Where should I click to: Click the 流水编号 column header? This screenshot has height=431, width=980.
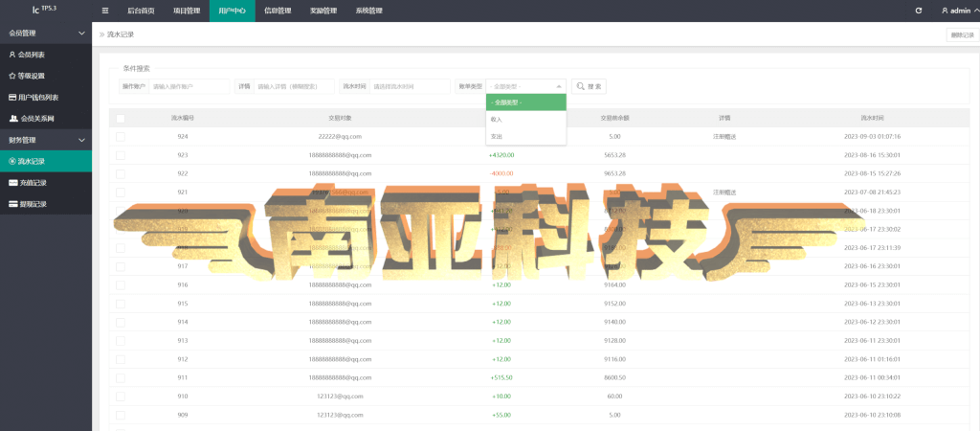point(183,118)
